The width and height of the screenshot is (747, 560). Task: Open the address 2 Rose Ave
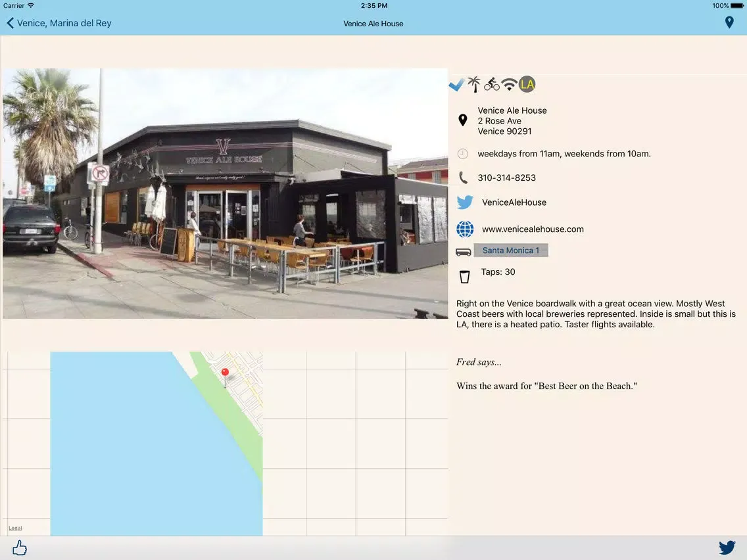[x=499, y=121]
